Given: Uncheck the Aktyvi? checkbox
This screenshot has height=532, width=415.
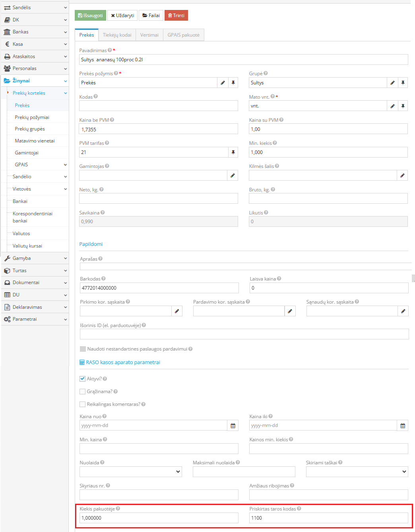Looking at the screenshot, I should (83, 379).
